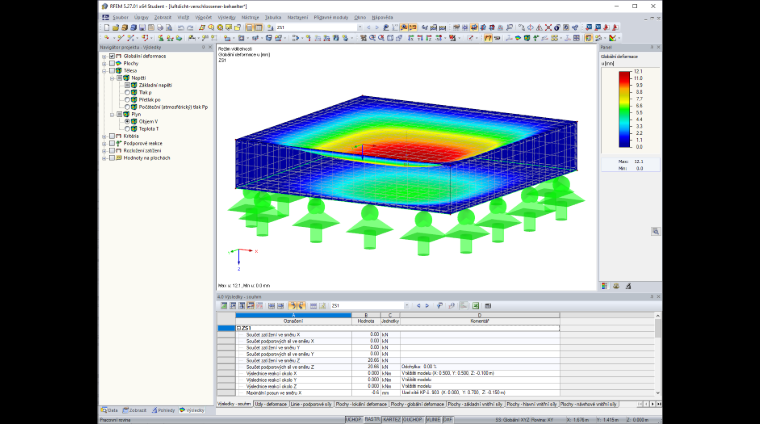Check the Kritéria checkbox
The width and height of the screenshot is (760, 424).
click(x=112, y=136)
